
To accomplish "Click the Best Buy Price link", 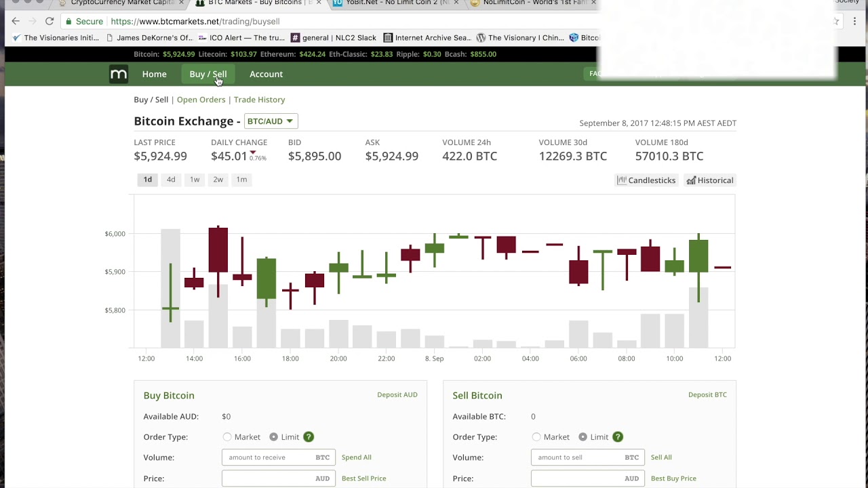I will pos(673,479).
